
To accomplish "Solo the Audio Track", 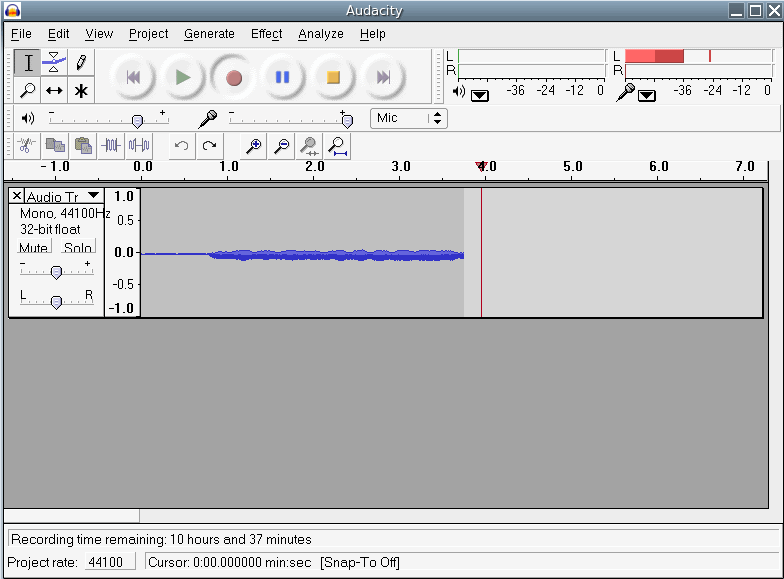I will tap(77, 248).
